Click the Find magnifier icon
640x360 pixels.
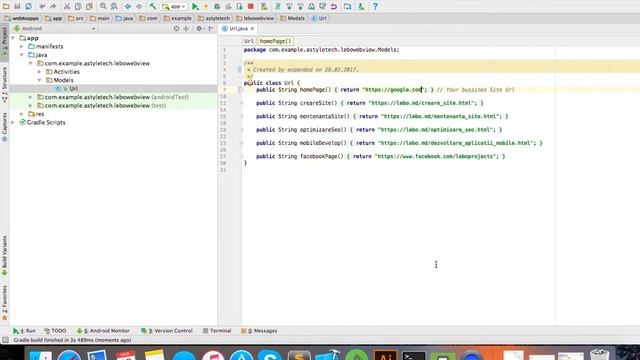coord(103,6)
